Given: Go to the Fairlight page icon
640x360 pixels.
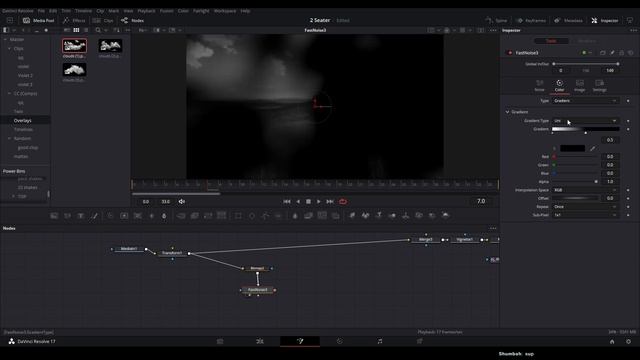Looking at the screenshot, I should click(x=380, y=341).
